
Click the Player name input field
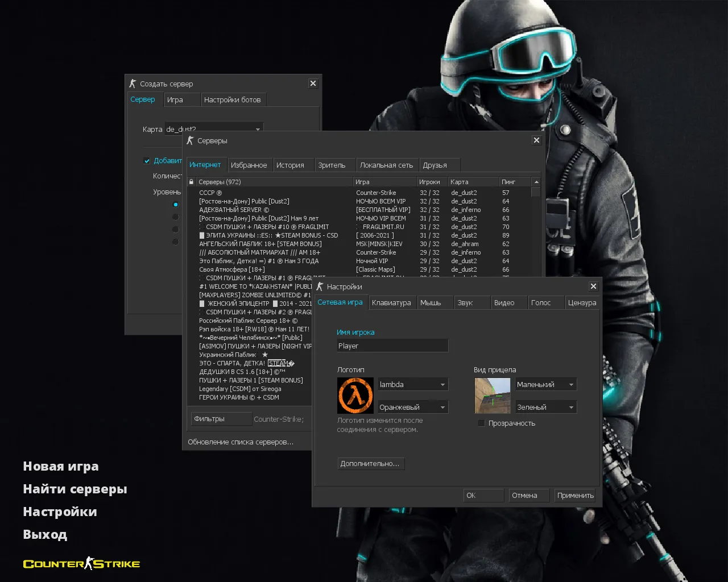[392, 345]
